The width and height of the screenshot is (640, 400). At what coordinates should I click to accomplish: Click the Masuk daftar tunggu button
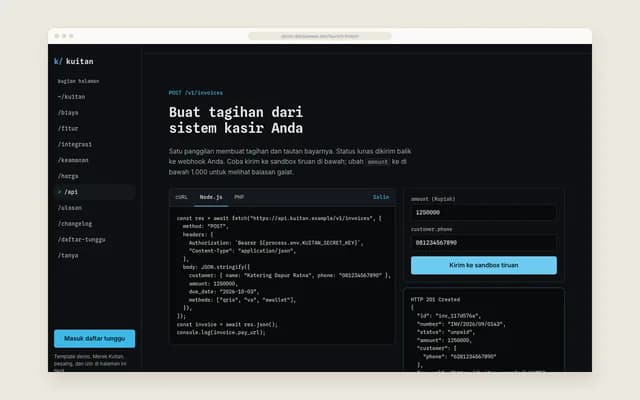[94, 339]
